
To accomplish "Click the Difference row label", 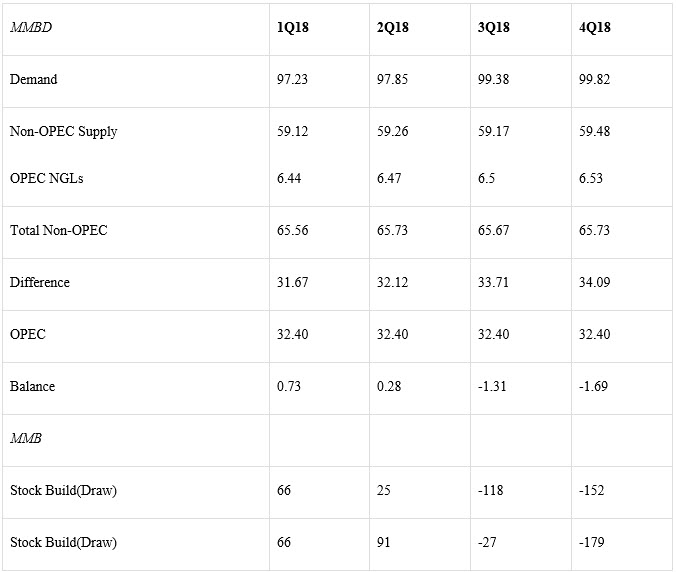I will coord(40,282).
